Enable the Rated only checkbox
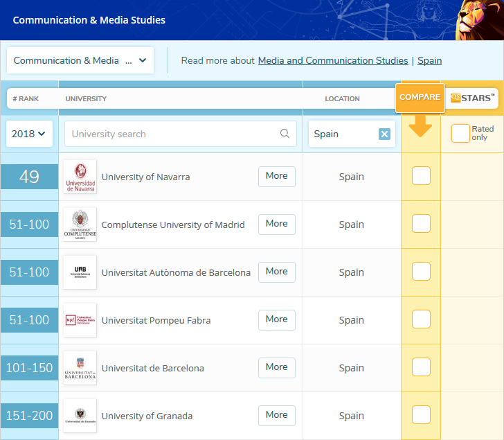 (x=460, y=133)
